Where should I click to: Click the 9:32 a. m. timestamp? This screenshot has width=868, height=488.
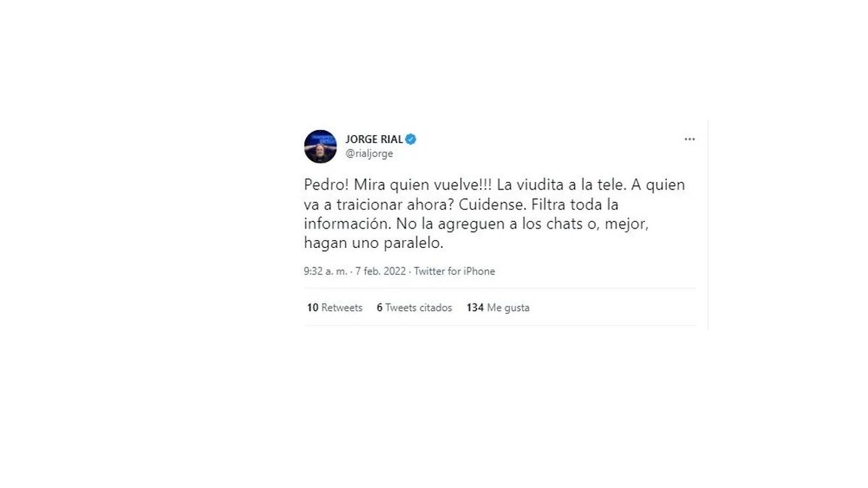coord(325,271)
